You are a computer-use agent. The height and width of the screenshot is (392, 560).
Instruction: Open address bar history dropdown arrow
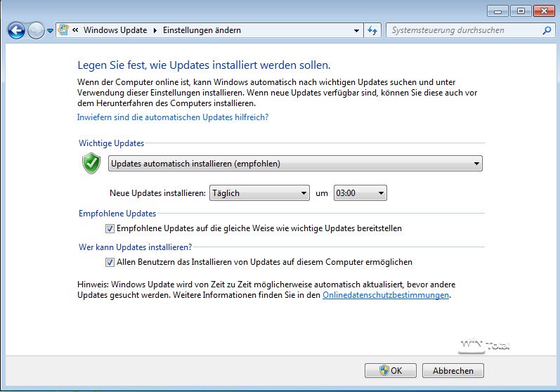(x=356, y=31)
